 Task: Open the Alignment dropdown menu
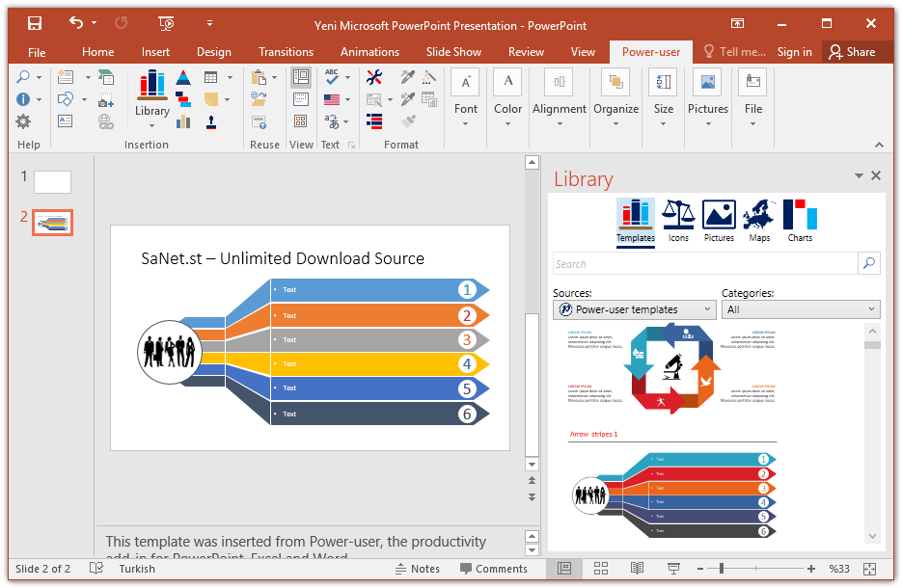(x=559, y=122)
